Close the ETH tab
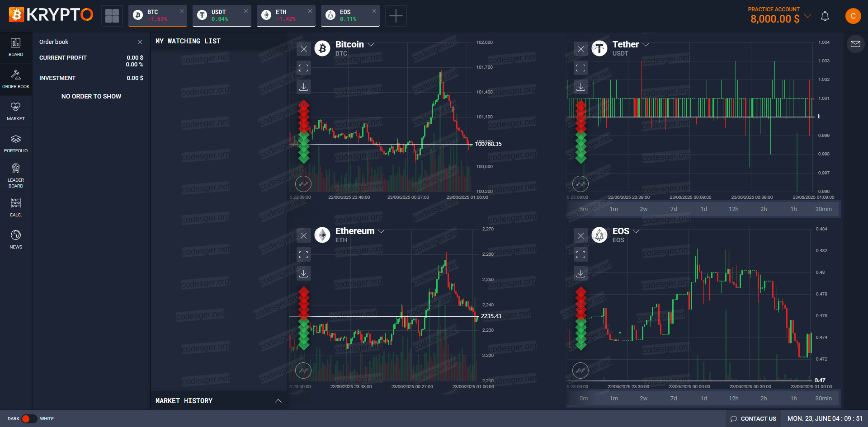The height and width of the screenshot is (427, 868). [310, 11]
